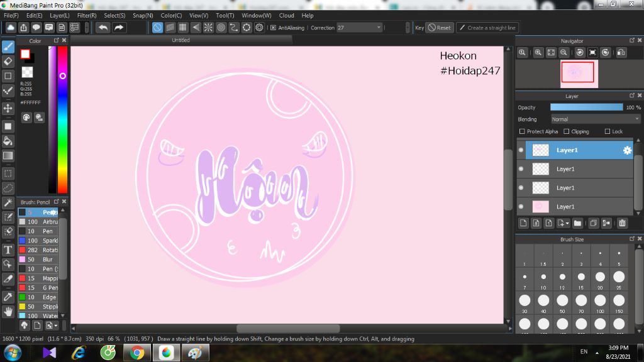This screenshot has width=644, height=362.
Task: Enable curve snap guide
Action: pos(234,28)
